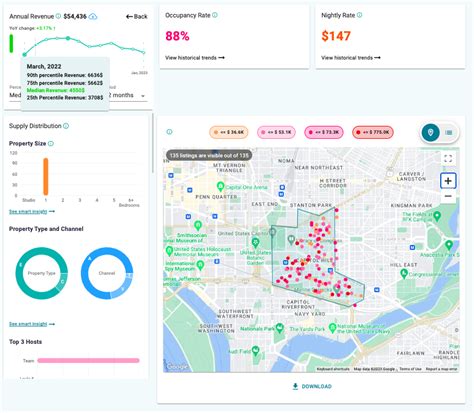Click the Property Type donut chart
The image size is (474, 413).
tap(41, 273)
